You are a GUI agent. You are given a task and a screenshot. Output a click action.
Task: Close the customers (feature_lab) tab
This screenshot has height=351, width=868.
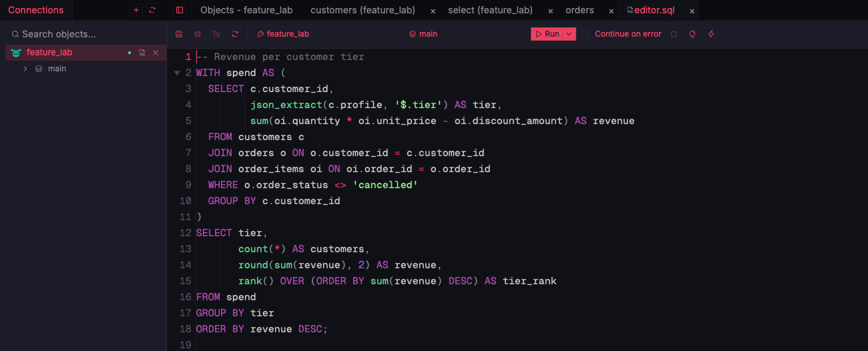click(x=433, y=11)
